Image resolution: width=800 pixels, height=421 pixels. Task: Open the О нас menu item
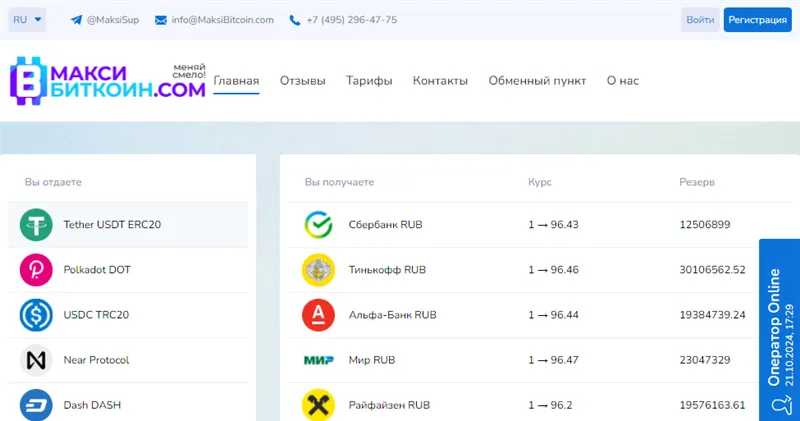pyautogui.click(x=622, y=81)
